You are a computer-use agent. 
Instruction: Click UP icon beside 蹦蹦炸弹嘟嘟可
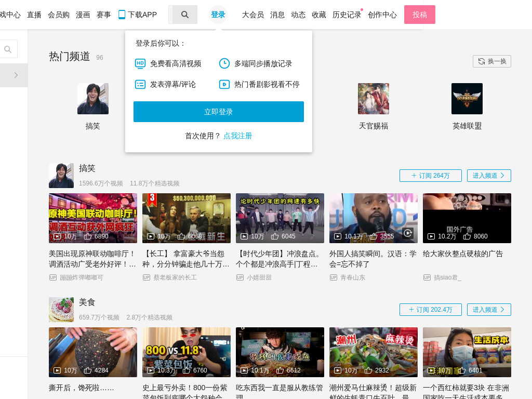point(53,277)
